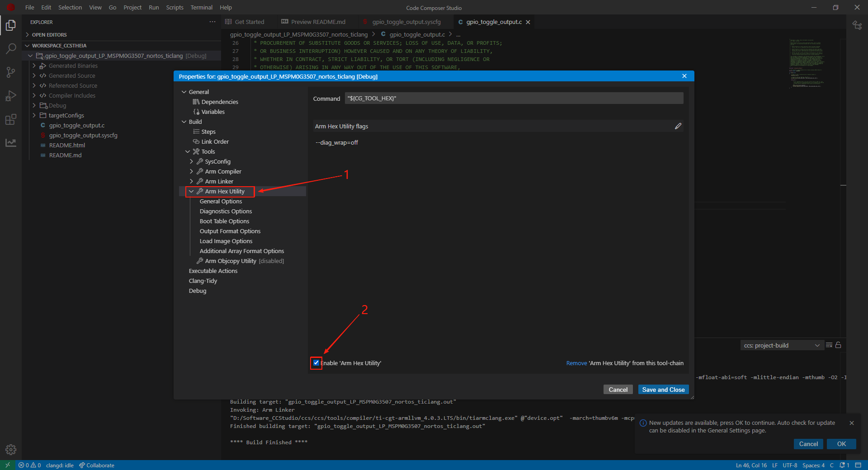Click the top-right source tree icon
The height and width of the screenshot is (470, 868).
click(x=857, y=25)
